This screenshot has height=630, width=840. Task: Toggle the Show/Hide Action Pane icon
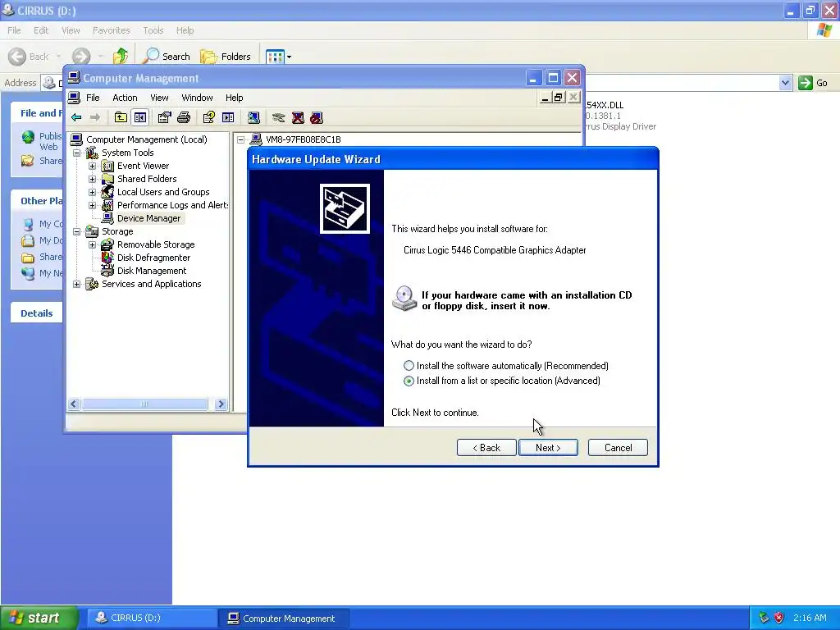(228, 118)
